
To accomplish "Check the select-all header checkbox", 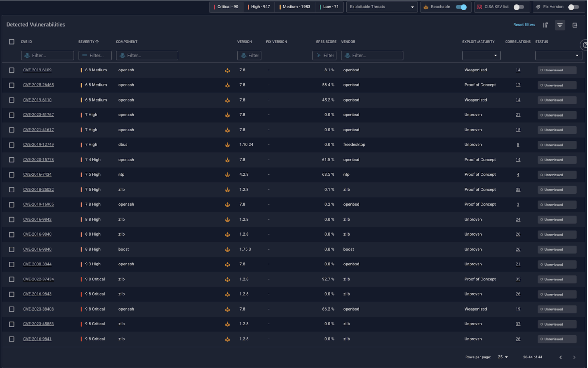I will (12, 42).
